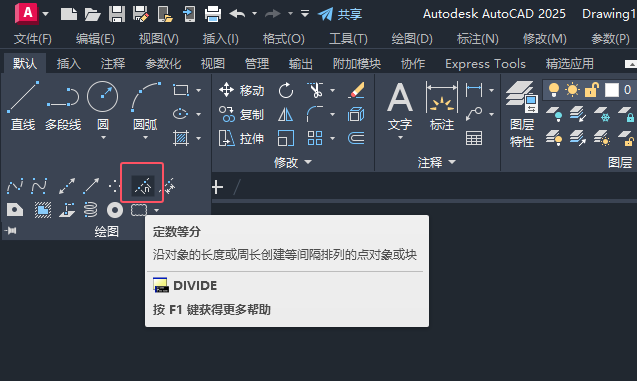This screenshot has height=381, width=637.
Task: Open the 绘图(D) menu
Action: click(412, 39)
